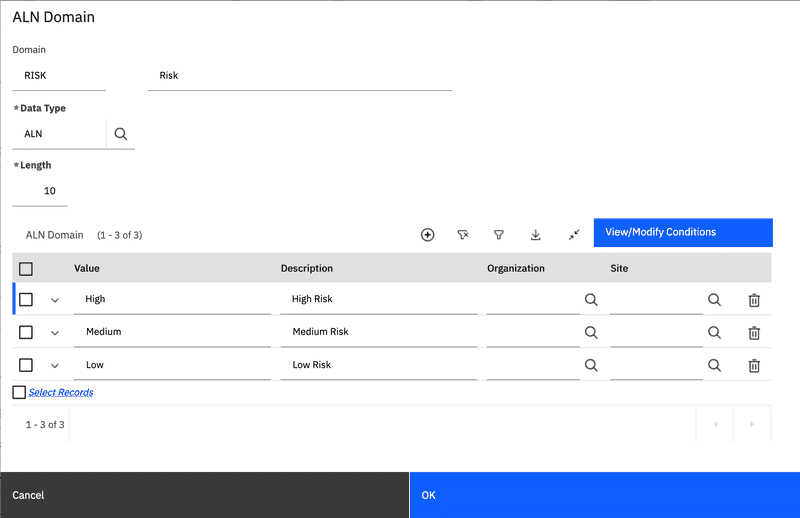Screen dimensions: 800x518
Task: Click the Length input field
Action: coord(40,190)
